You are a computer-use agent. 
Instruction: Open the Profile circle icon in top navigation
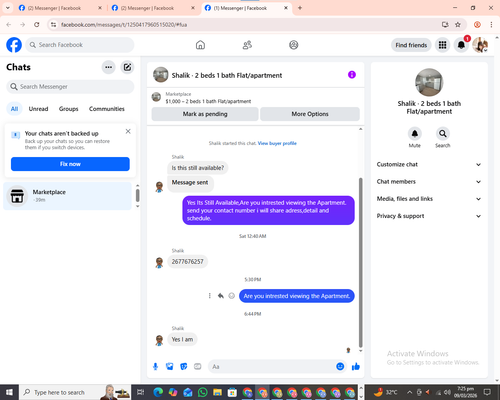click(x=294, y=45)
